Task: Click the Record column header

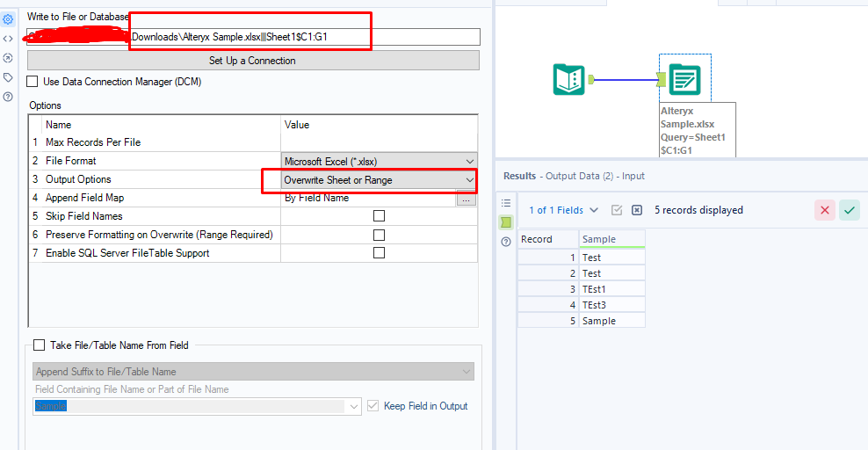Action: 548,239
